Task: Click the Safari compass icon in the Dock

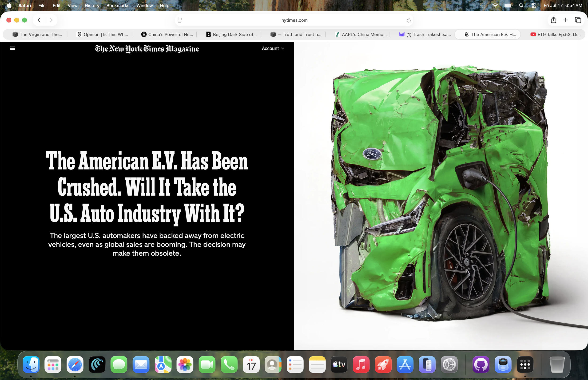Action: click(x=75, y=364)
